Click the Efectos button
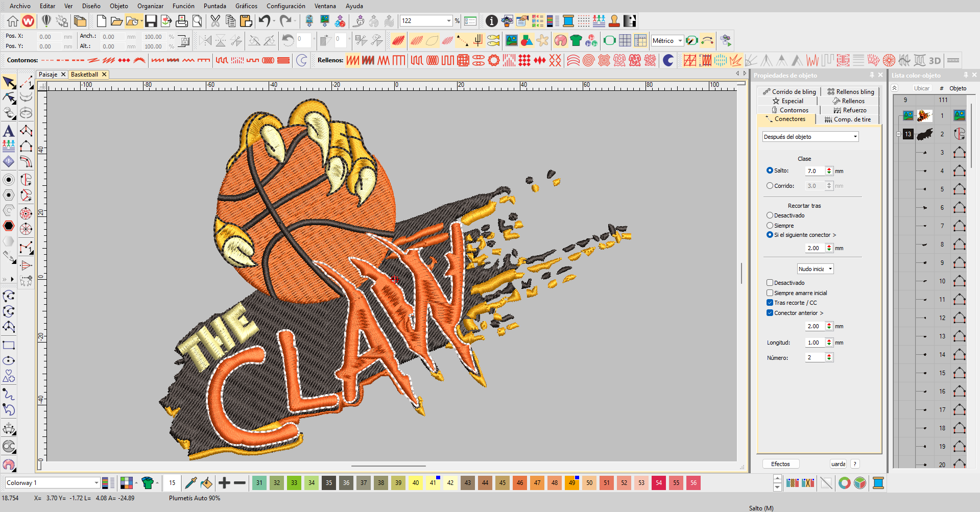This screenshot has width=980, height=512. click(780, 464)
